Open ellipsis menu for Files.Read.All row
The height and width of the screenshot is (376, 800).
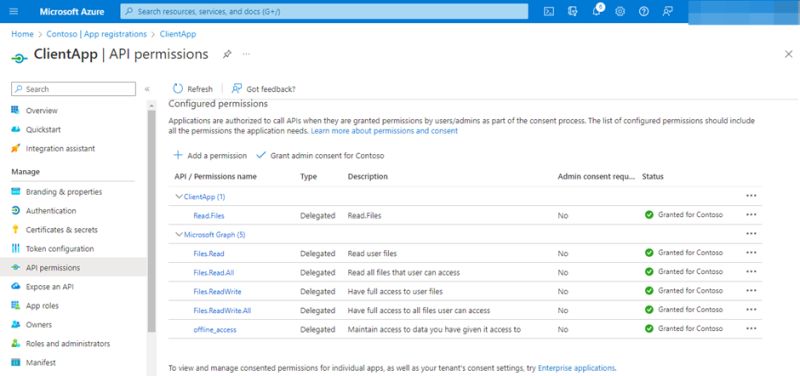pyautogui.click(x=751, y=271)
